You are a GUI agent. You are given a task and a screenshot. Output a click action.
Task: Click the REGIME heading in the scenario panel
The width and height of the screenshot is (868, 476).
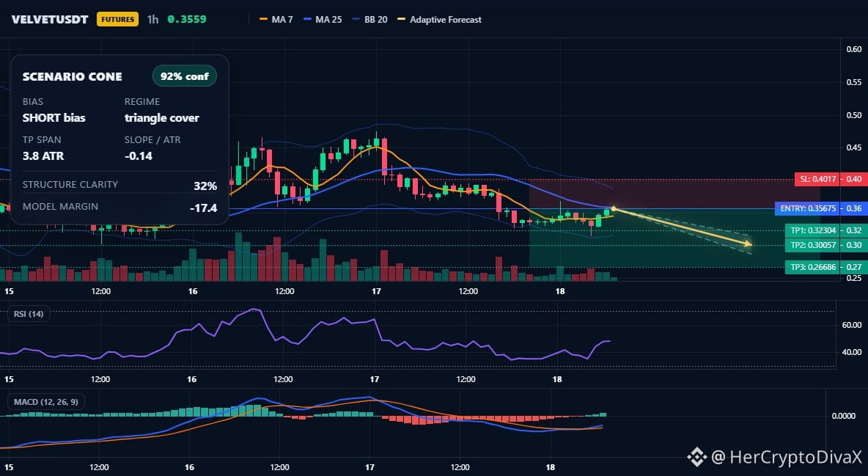coord(142,101)
